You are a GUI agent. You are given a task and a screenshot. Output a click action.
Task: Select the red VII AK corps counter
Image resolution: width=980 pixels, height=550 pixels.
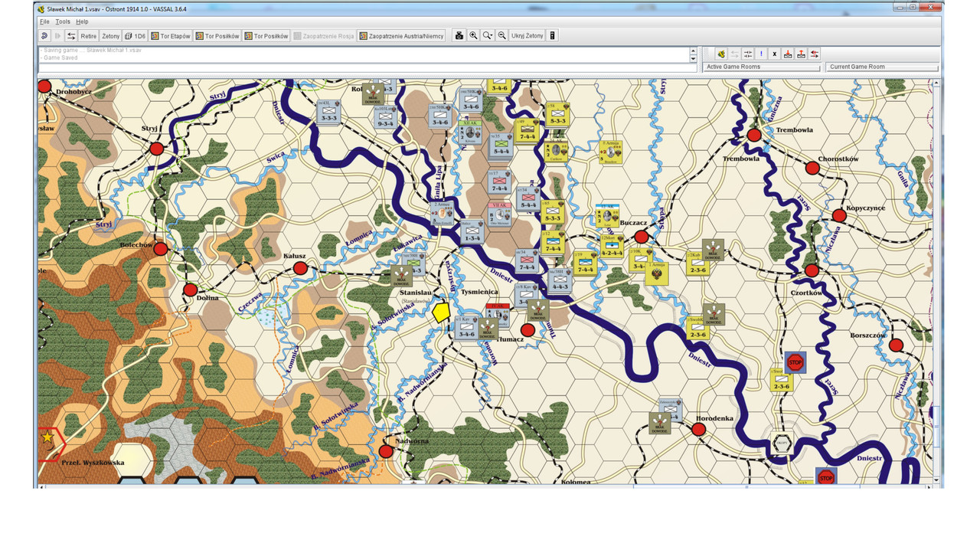[x=499, y=215]
